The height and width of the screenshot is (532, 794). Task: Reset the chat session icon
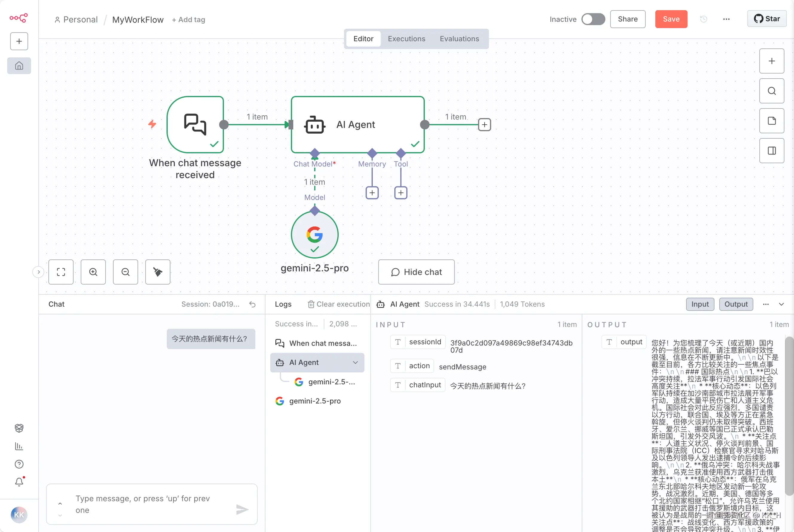(252, 304)
